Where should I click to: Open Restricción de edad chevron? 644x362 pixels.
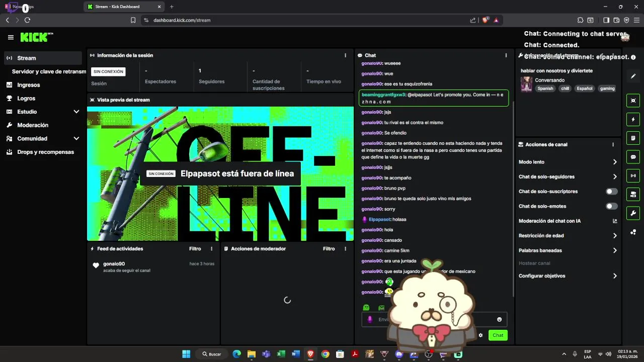(x=615, y=236)
